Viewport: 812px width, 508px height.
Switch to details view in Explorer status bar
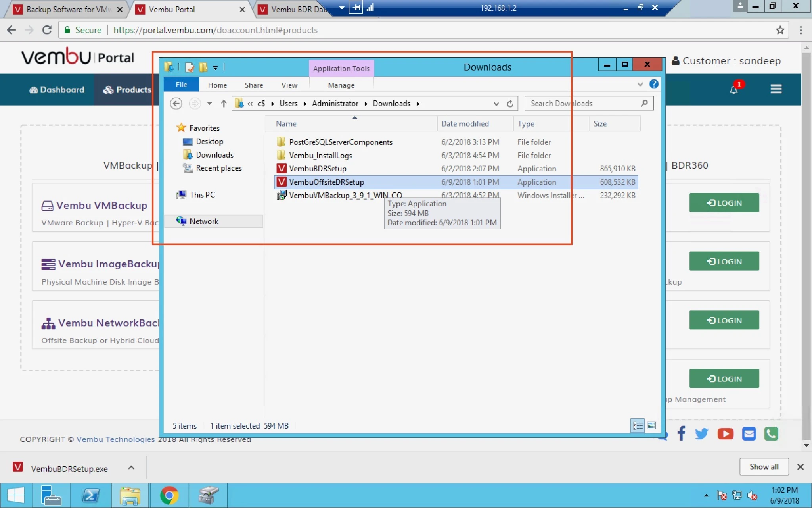638,426
